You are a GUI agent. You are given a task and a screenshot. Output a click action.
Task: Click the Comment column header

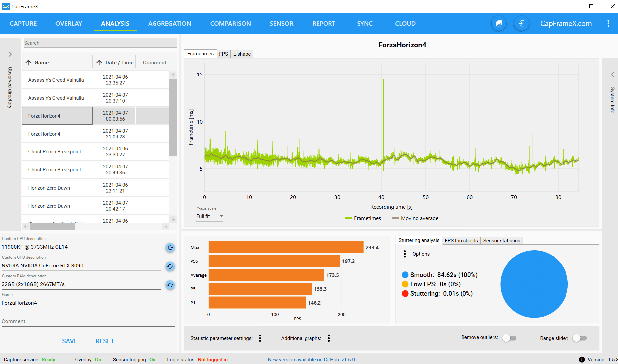(154, 63)
